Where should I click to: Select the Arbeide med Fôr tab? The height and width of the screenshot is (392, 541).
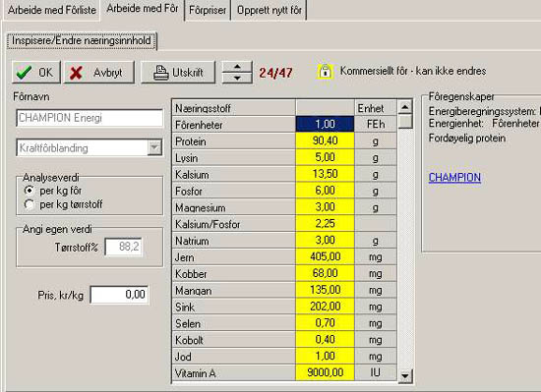tap(143, 9)
